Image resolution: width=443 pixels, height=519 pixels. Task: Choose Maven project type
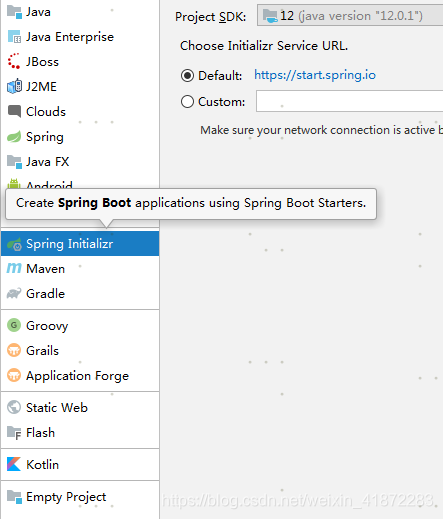pos(80,269)
